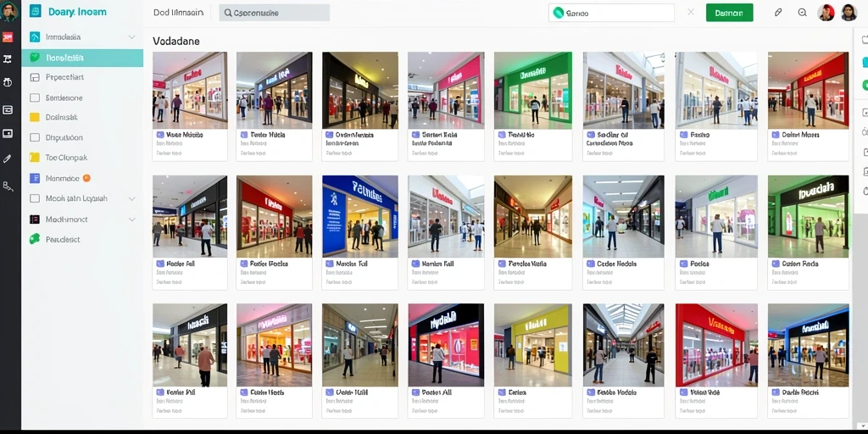This screenshot has width=868, height=434.
Task: Select the highlighted teal sidebar item
Action: click(82, 58)
